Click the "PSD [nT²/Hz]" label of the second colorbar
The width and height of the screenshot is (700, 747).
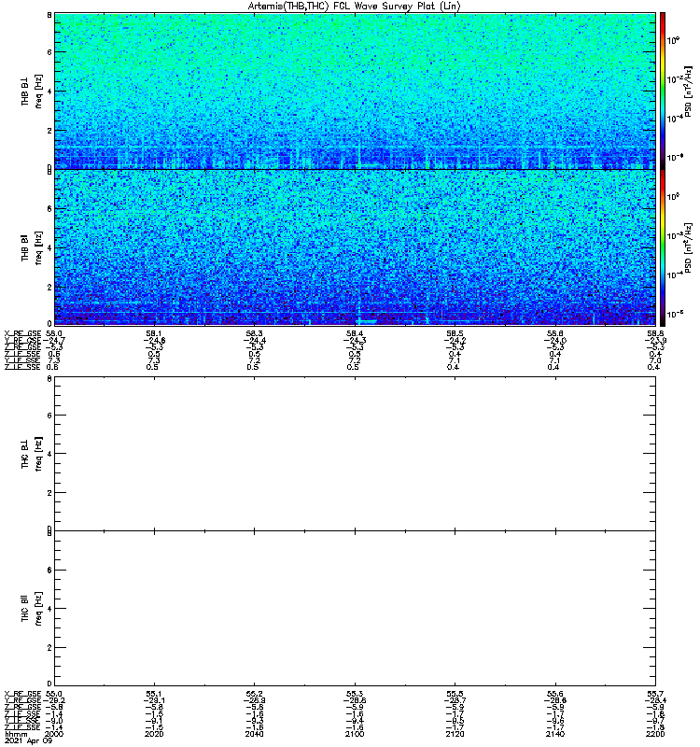(x=688, y=247)
